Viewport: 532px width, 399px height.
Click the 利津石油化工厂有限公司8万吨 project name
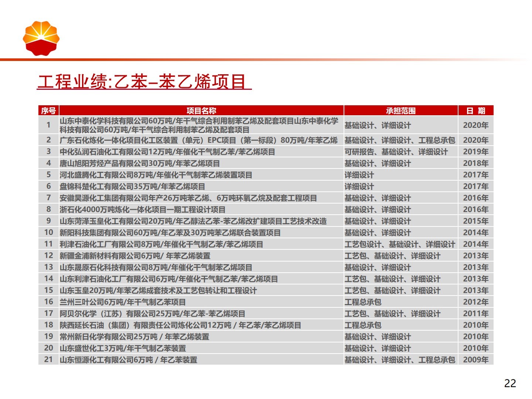point(161,244)
